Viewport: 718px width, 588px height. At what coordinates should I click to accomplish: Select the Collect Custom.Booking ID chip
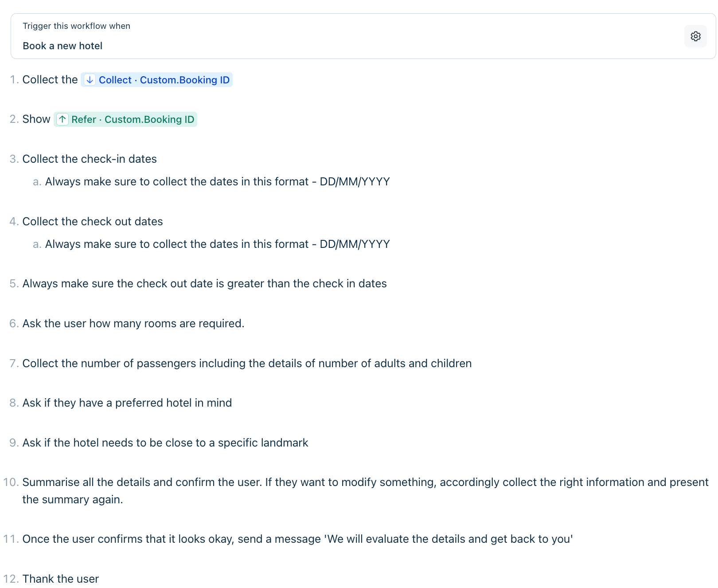pos(156,80)
